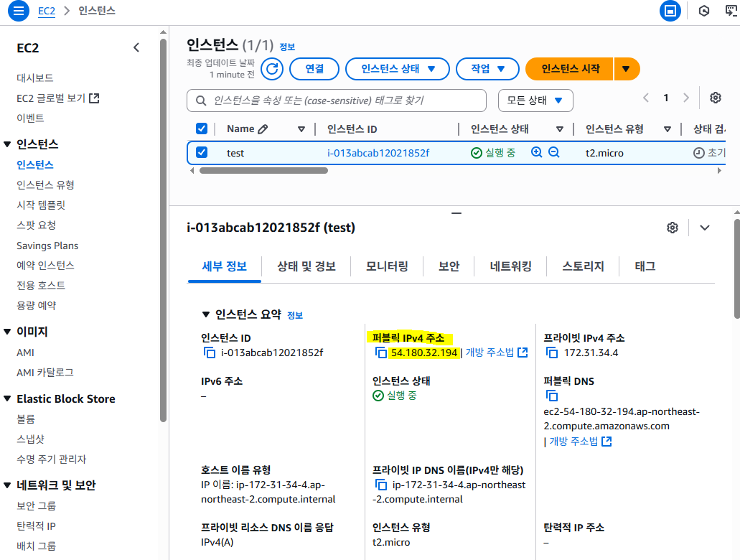
Task: Copy the private IP DNS name
Action: (380, 485)
